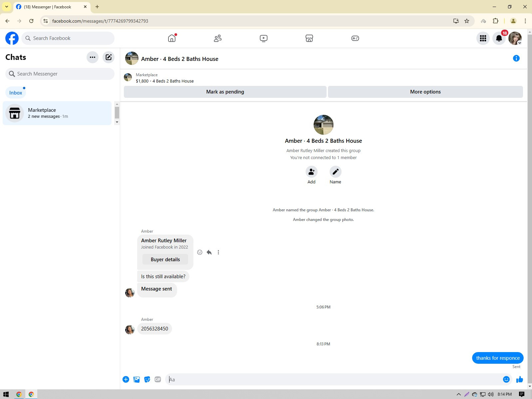532x399 pixels.
Task: Open the Marketplace icon in top navigation
Action: coord(309,38)
